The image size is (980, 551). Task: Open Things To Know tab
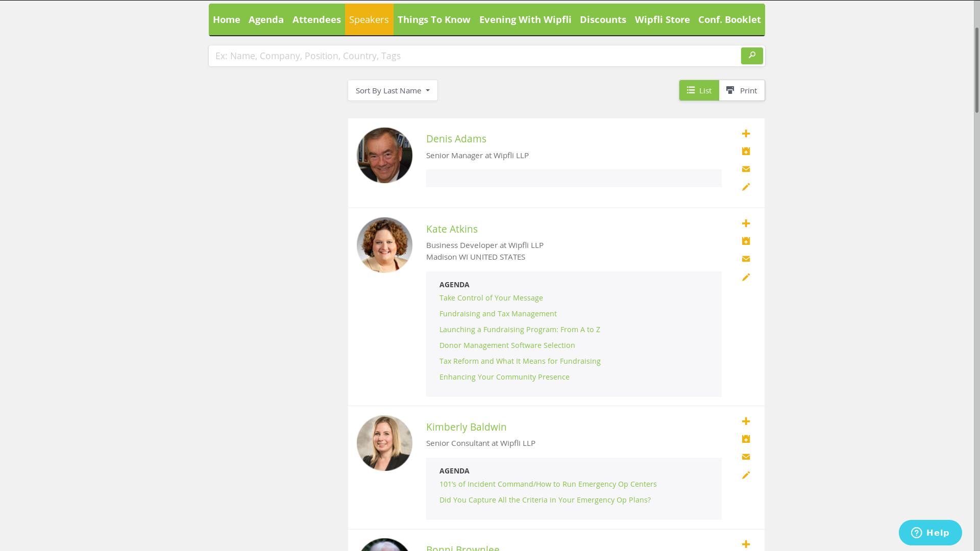(434, 19)
